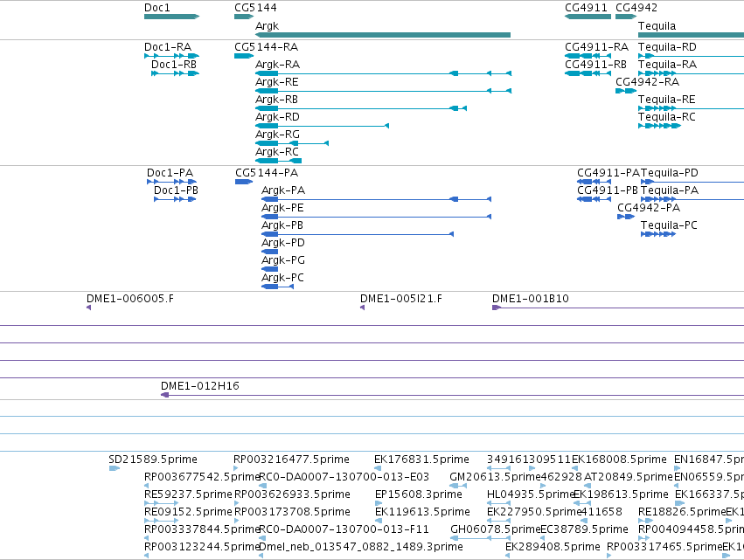Click transcript Tequila-RD
Image resolution: width=744 pixels, height=560 pixels.
point(667,47)
